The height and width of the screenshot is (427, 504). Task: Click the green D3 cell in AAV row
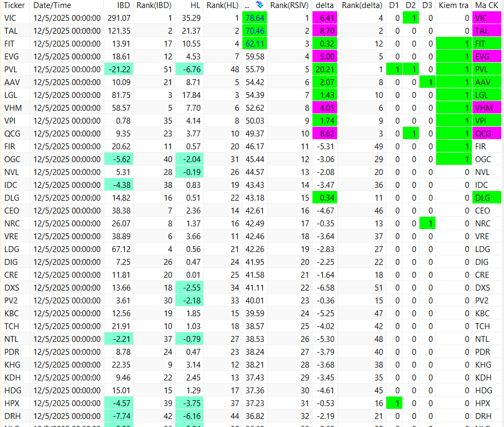pyautogui.click(x=427, y=82)
